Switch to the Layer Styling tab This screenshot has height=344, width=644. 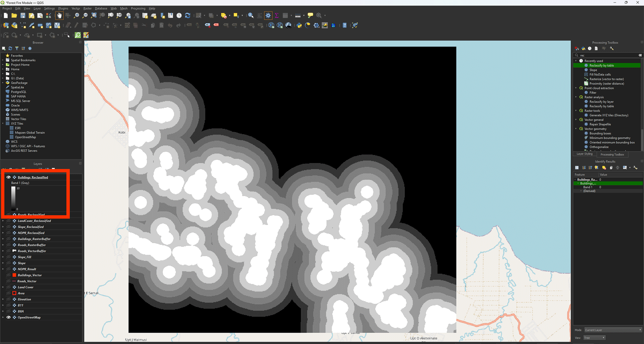[584, 154]
